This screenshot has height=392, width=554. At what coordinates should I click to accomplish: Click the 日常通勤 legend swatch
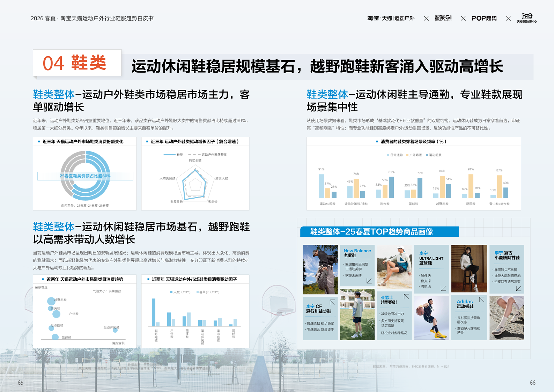point(388,155)
